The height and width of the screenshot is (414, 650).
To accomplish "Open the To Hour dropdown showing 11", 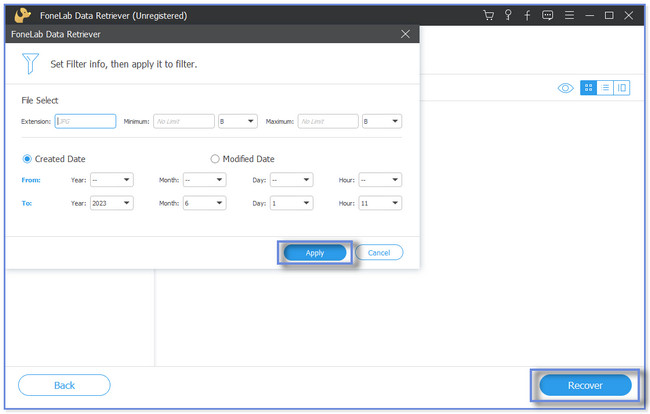I will pyautogui.click(x=380, y=203).
